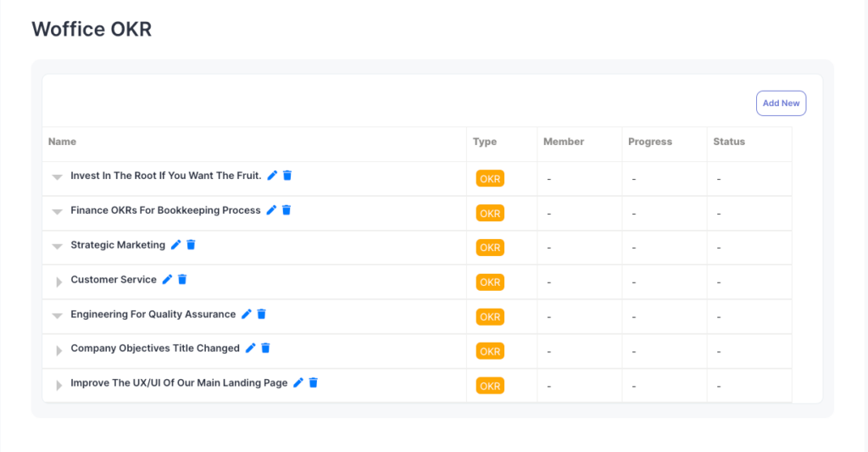The width and height of the screenshot is (868, 452).
Task: Edit the Customer Service objective
Action: coord(167,280)
